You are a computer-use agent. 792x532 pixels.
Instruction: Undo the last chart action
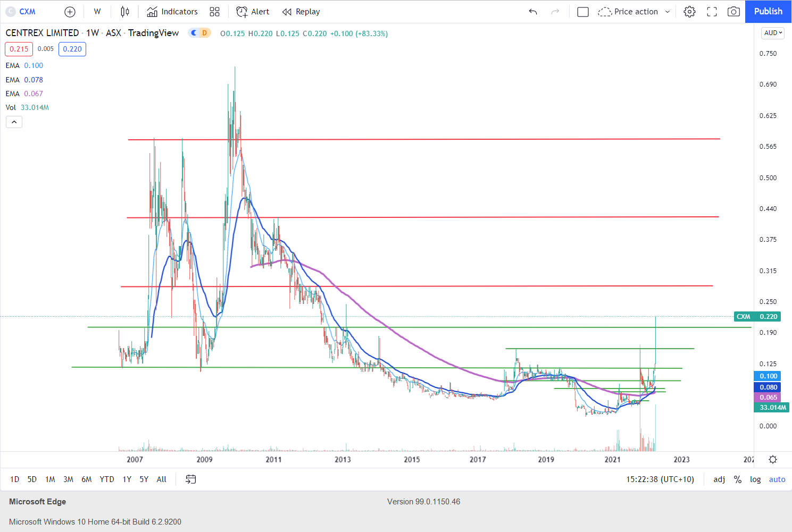533,12
